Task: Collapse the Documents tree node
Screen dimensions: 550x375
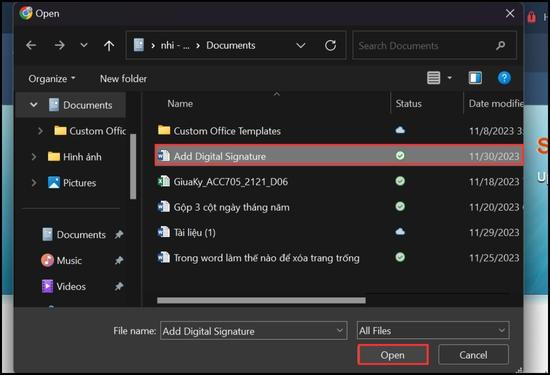Action: [x=34, y=105]
